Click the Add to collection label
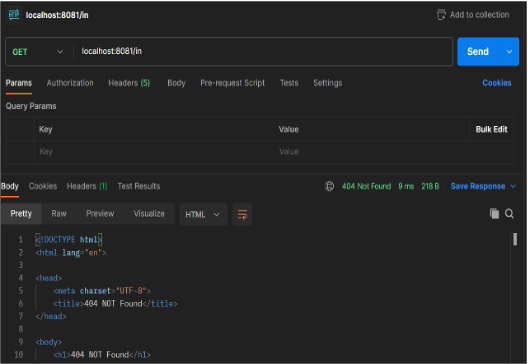 (480, 15)
